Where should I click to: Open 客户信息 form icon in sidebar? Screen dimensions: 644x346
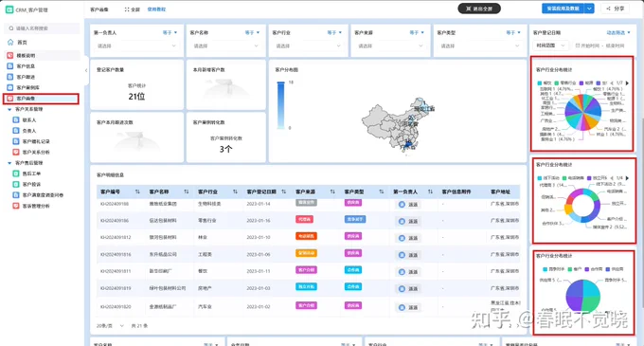[10, 65]
